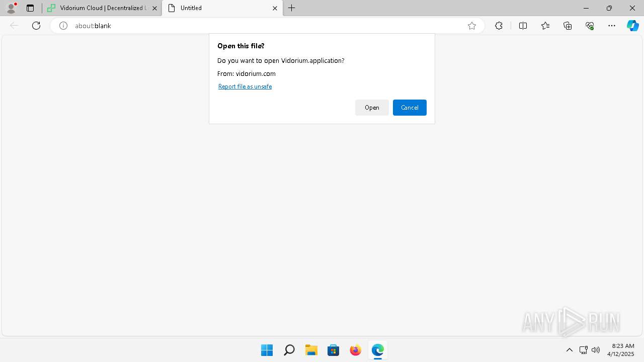644x362 pixels.
Task: Launch Firefox from taskbar
Action: 355,350
